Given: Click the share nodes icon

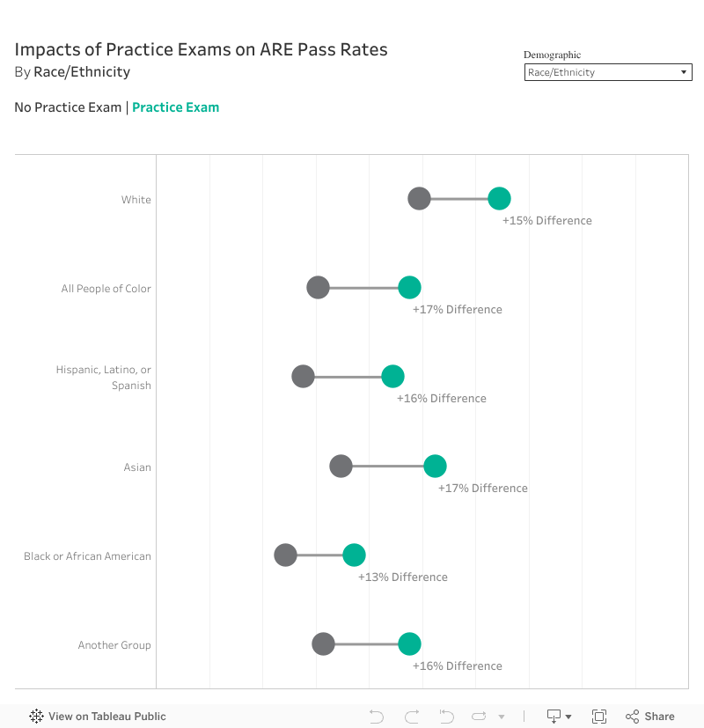Looking at the screenshot, I should pyautogui.click(x=632, y=717).
